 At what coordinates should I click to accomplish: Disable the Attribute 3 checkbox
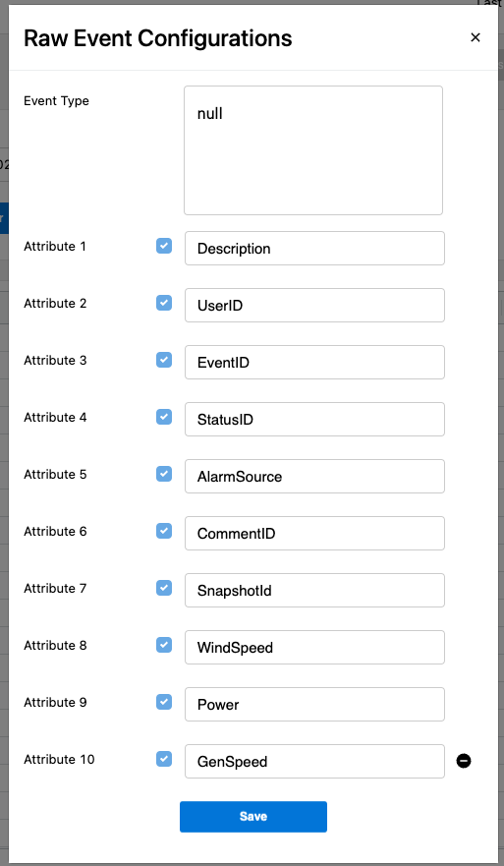164,360
